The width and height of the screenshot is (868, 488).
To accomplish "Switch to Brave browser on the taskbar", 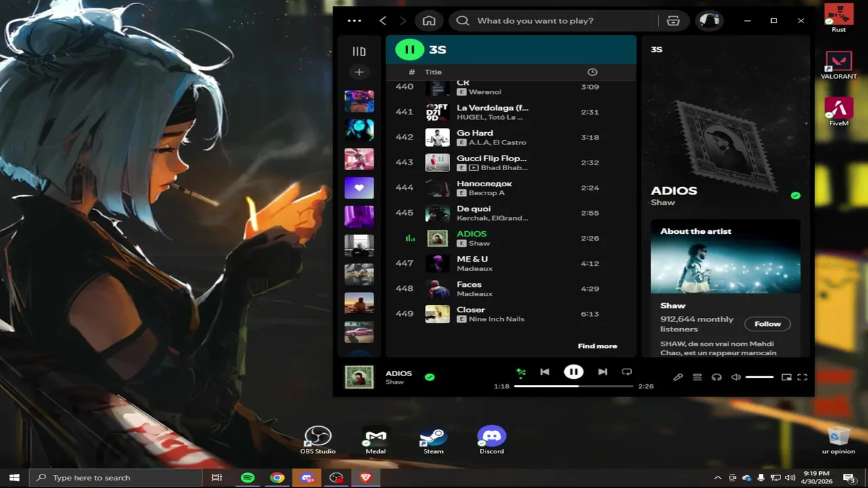I will coord(366,478).
